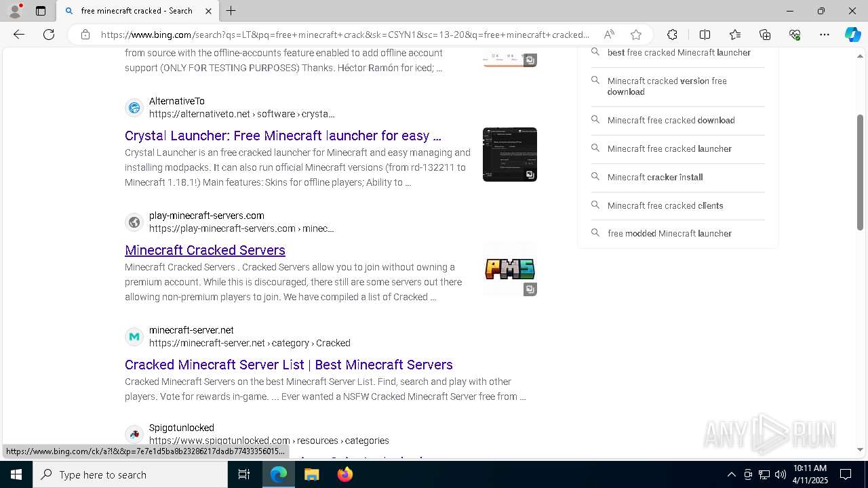Click the taskbar 'Type here to search' box

coord(130,474)
